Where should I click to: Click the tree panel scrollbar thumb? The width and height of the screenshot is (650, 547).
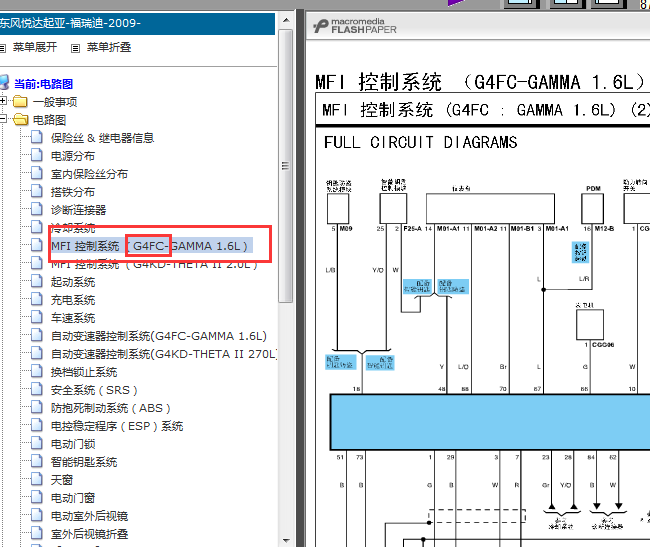click(286, 166)
